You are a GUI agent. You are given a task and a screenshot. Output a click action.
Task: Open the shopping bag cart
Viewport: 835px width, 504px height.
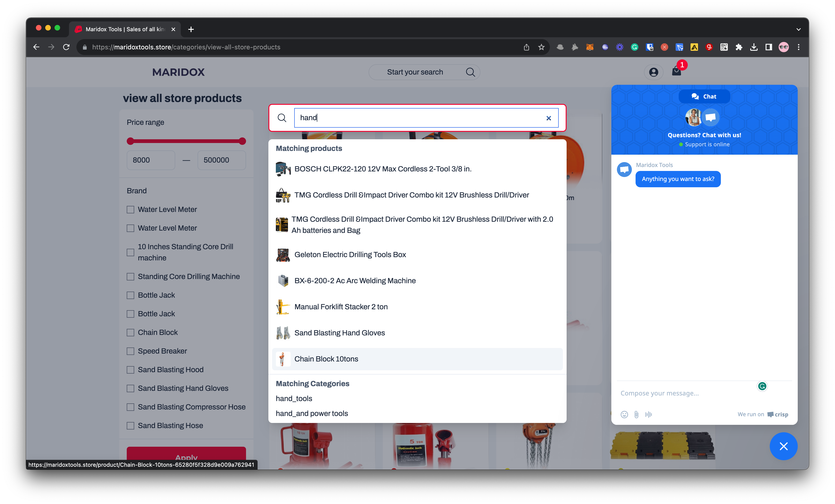tap(676, 71)
